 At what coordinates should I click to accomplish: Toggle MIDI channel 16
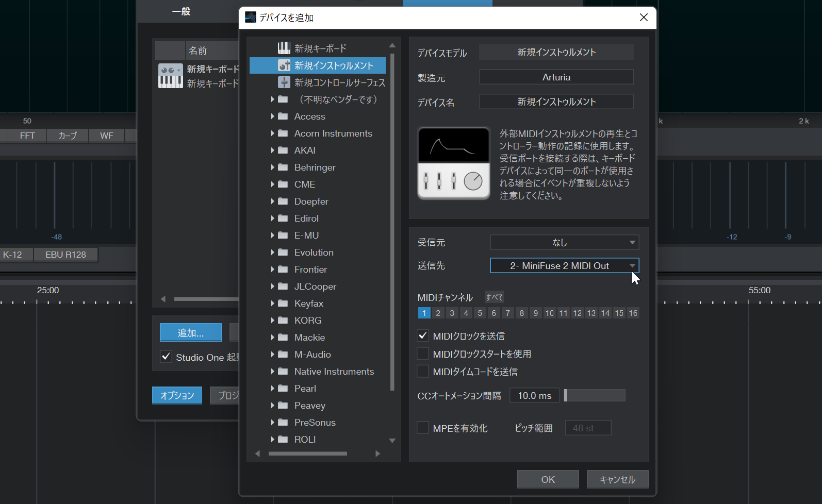point(633,313)
